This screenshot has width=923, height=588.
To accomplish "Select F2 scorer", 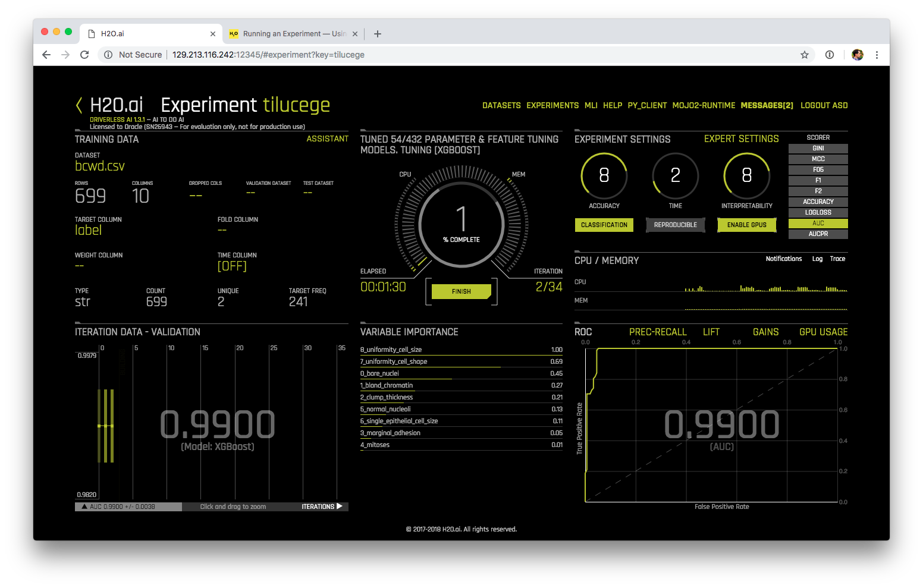I will 818,191.
